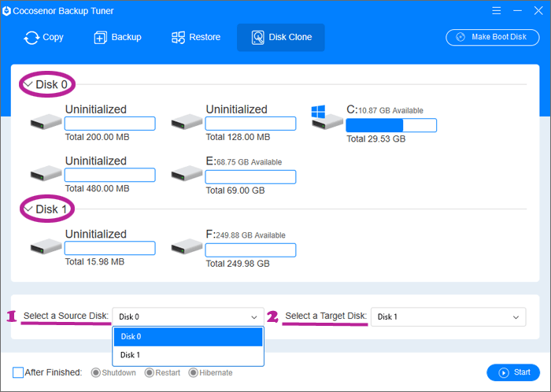Click the 15.98 MB partition usage bar
Screen dimensions: 551x392
tap(110, 248)
